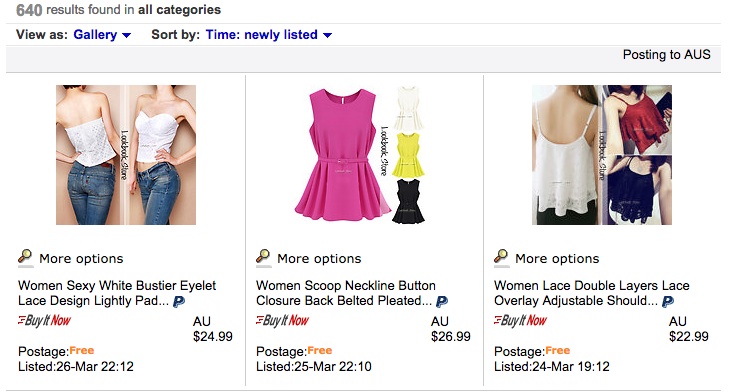This screenshot has height=392, width=729.
Task: Click PayPal icon beside Scoop Neckline title
Action: pyautogui.click(x=442, y=302)
